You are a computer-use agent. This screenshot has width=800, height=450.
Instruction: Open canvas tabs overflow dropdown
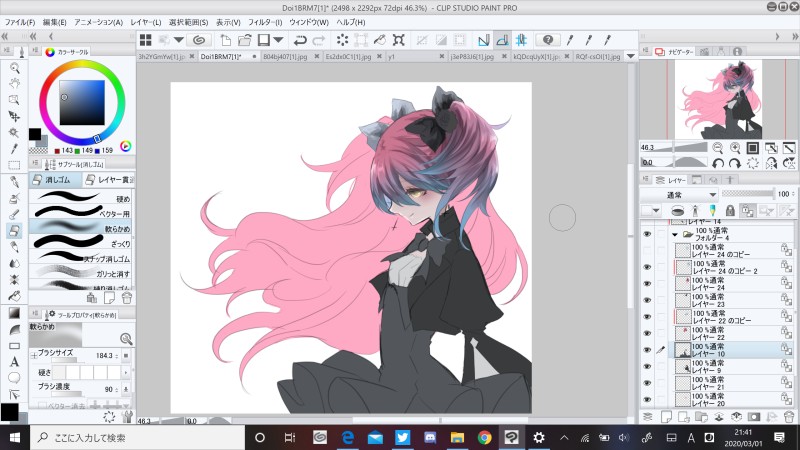tap(631, 56)
